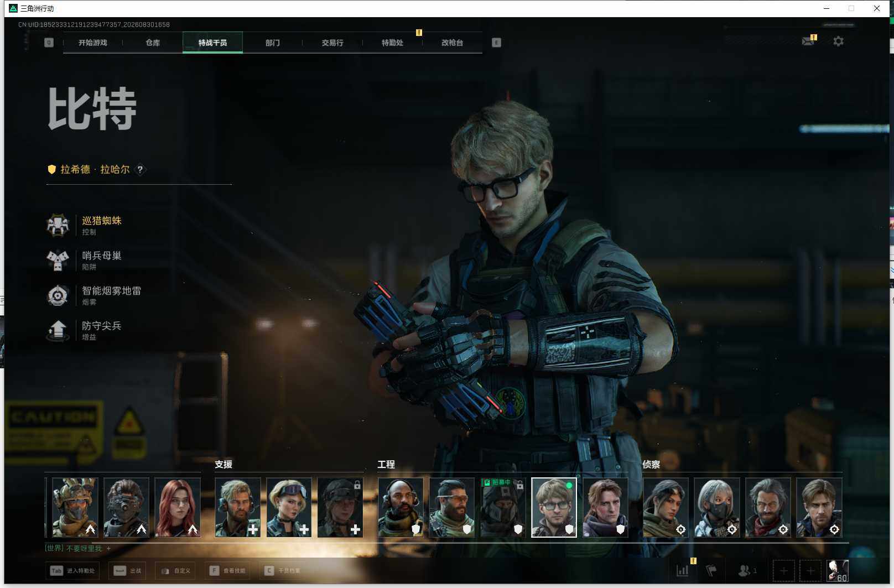The width and height of the screenshot is (894, 588).
Task: Open the player avatar showing level 60
Action: pos(838,570)
